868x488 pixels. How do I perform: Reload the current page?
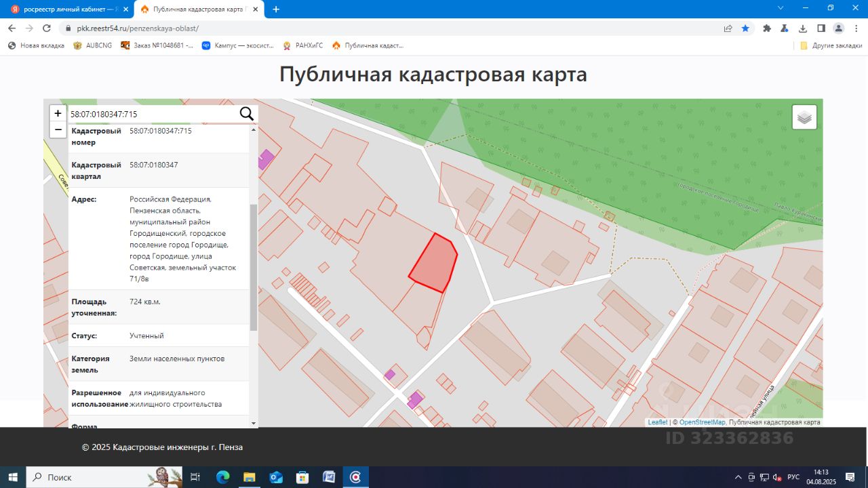coord(47,28)
